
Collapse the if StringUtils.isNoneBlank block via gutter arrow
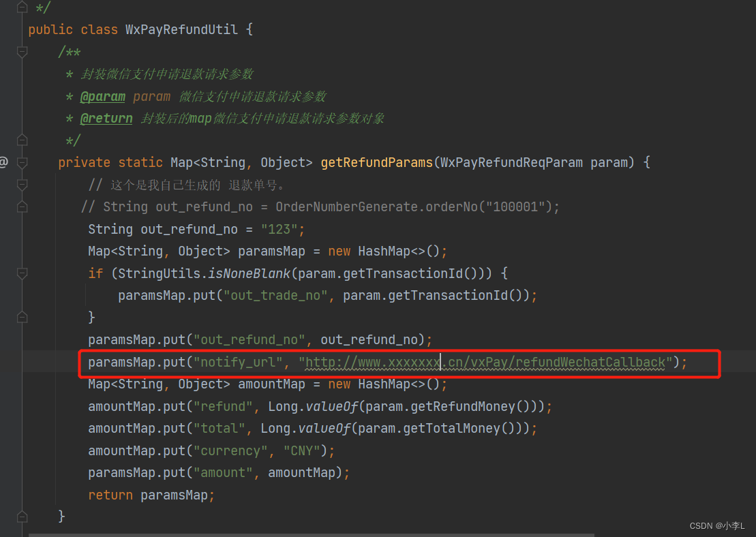[x=22, y=273]
